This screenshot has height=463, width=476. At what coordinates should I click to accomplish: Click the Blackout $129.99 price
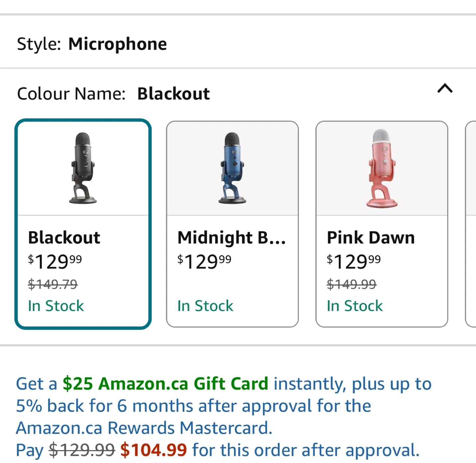tap(55, 261)
